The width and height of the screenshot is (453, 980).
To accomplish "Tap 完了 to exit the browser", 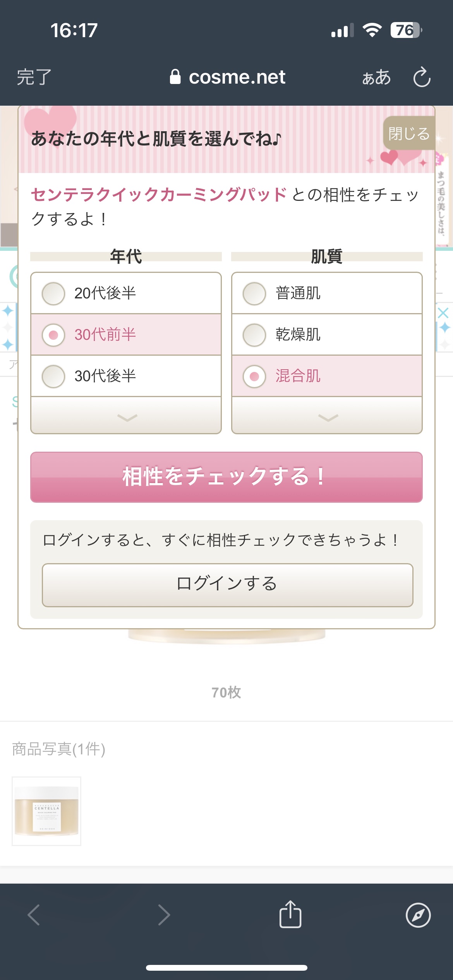I will [34, 77].
